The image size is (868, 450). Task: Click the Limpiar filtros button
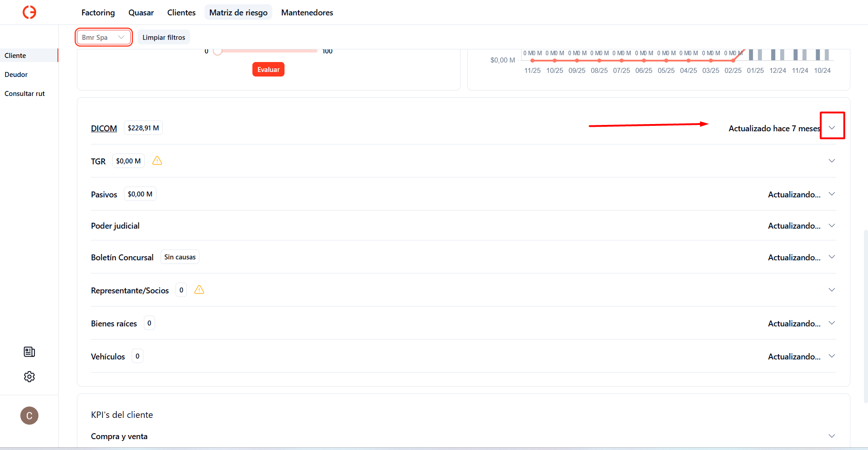tap(163, 37)
